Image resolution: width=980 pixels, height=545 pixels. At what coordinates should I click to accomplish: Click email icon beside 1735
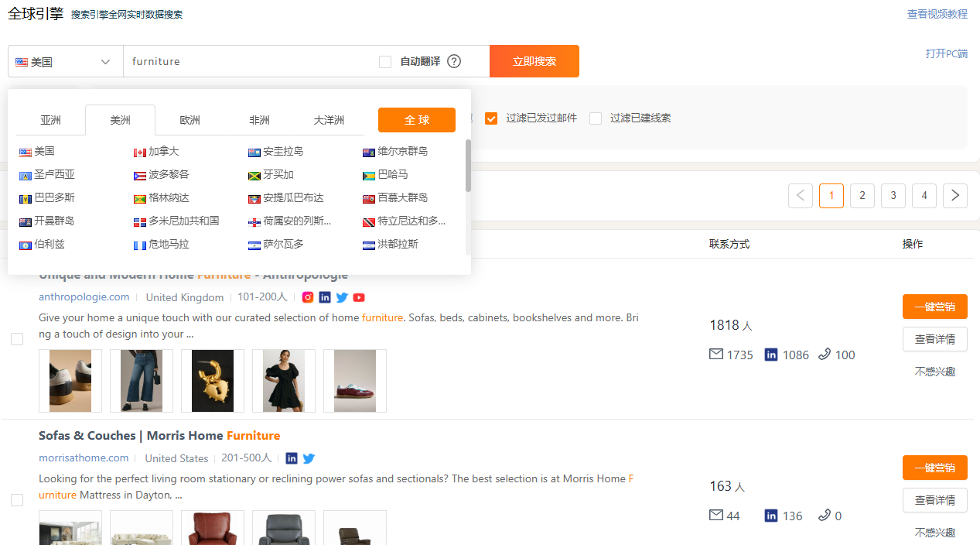click(716, 355)
